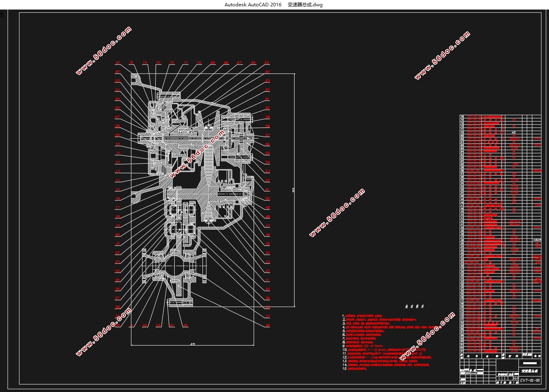The image size is (549, 392).
Task: Click part callout number 36
Action: pos(268,325)
